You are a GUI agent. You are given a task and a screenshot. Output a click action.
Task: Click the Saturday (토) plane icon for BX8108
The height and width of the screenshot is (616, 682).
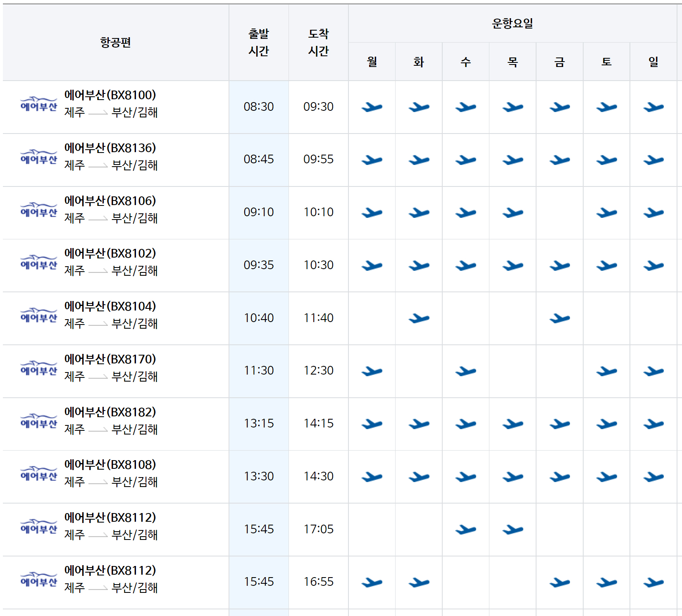coord(606,477)
